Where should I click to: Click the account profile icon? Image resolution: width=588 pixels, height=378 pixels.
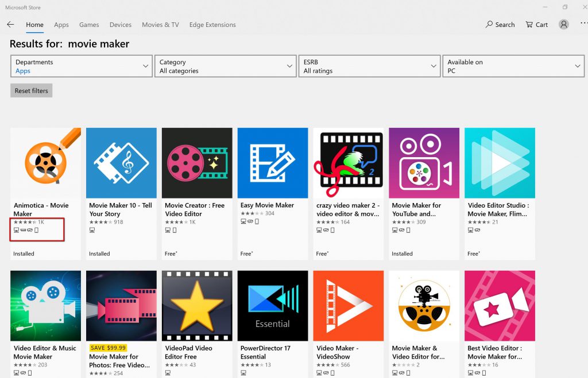563,24
